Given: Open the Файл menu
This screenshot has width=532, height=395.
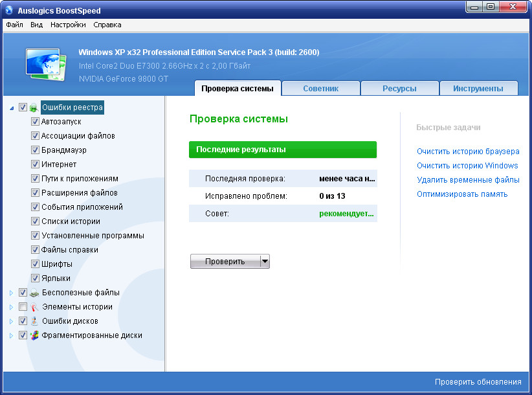Looking at the screenshot, I should (14, 25).
